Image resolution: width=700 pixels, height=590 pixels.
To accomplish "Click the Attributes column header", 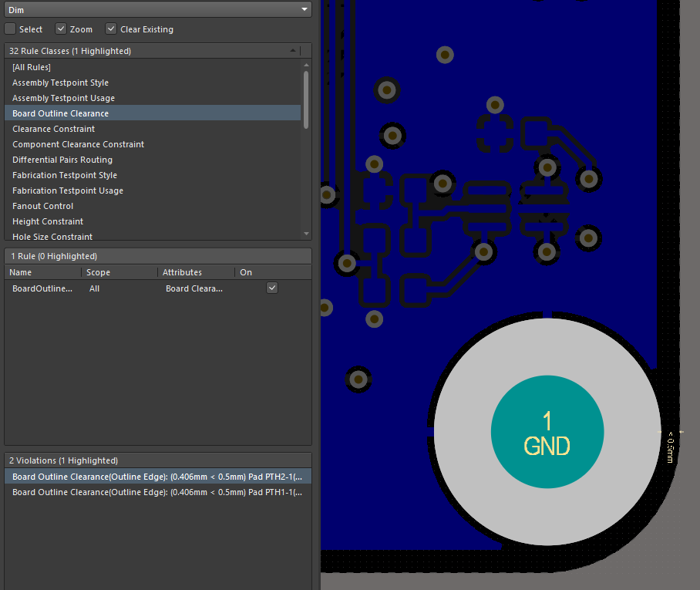I will tap(183, 272).
